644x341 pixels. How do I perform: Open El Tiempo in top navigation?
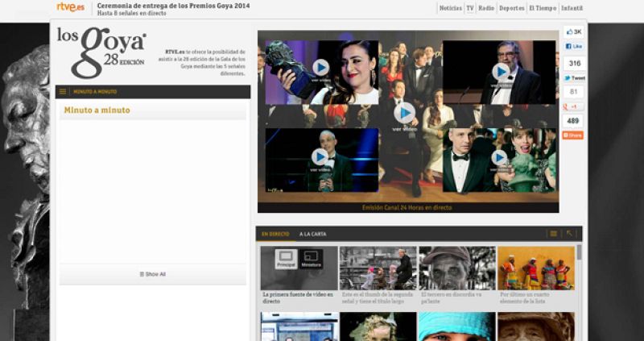[x=543, y=8]
